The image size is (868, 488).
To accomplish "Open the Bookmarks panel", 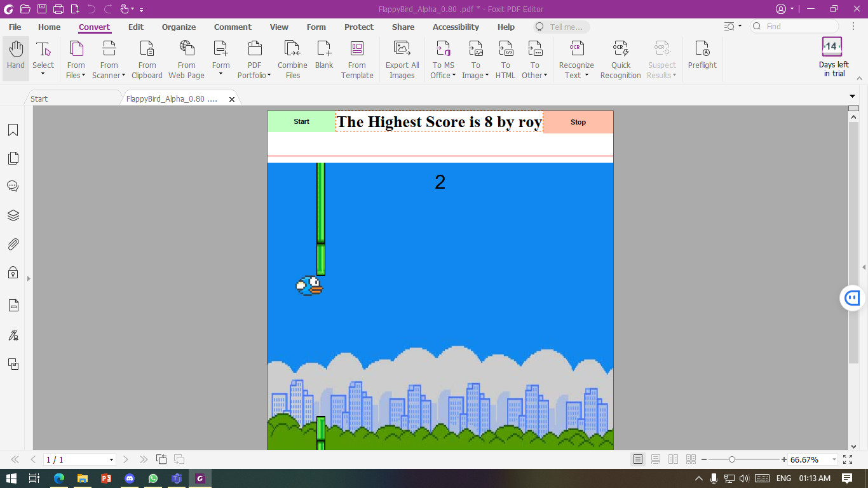I will 13,130.
